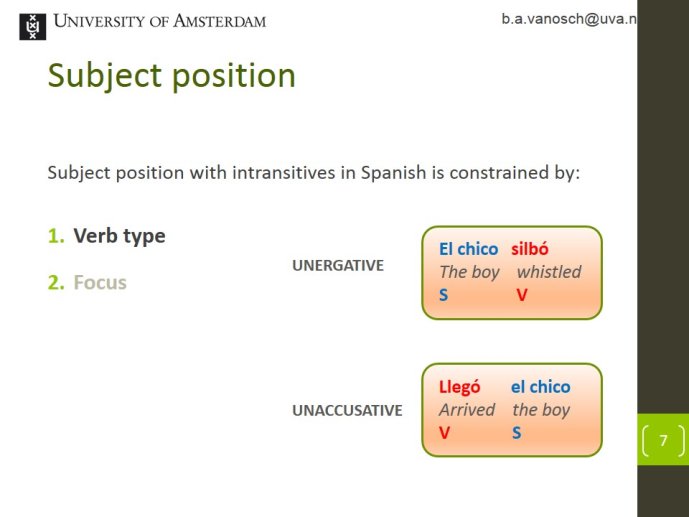Click the green numeral 1 bullet

[x=56, y=236]
